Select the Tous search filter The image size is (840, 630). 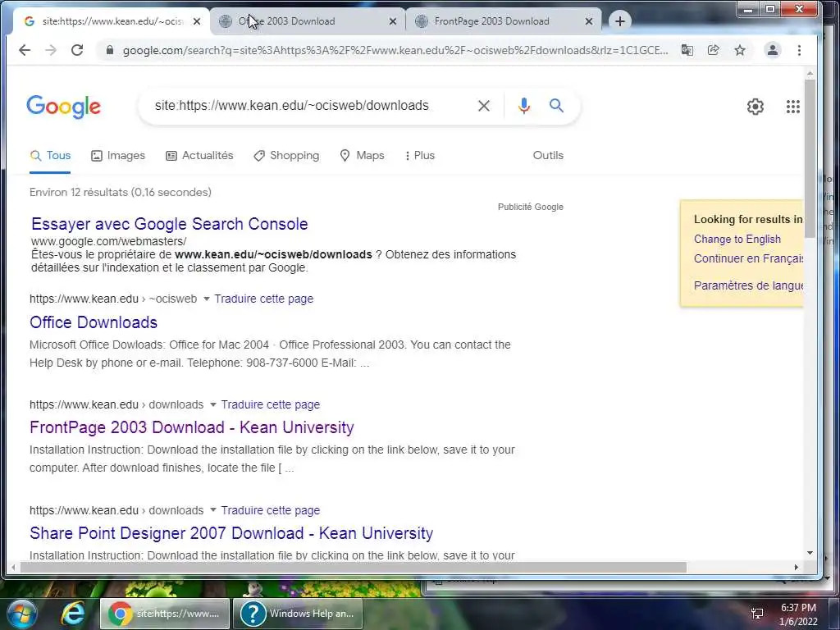point(50,155)
